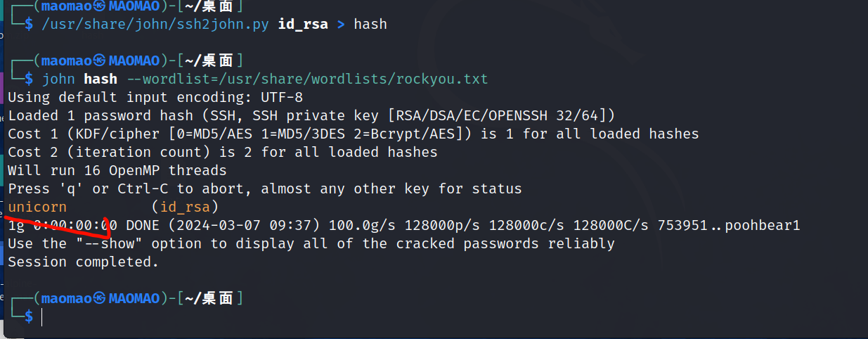868x339 pixels.
Task: Click the "poohbear1" candidate text
Action: 763,226
